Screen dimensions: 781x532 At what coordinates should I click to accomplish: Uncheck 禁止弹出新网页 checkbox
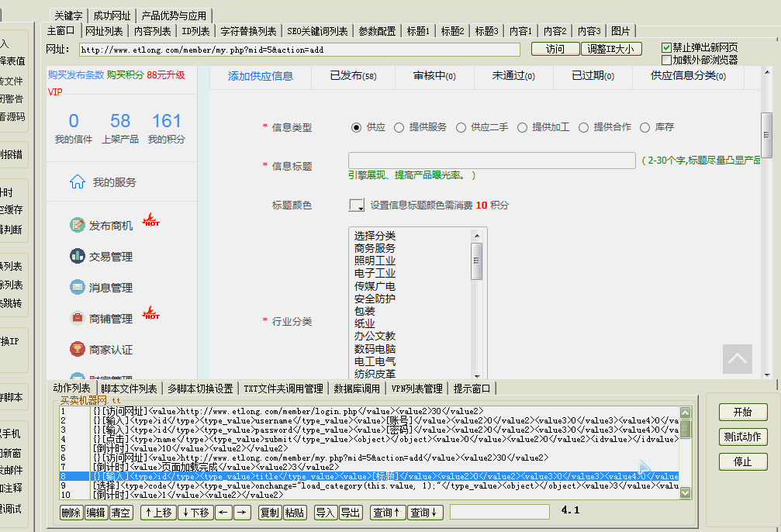pos(666,48)
